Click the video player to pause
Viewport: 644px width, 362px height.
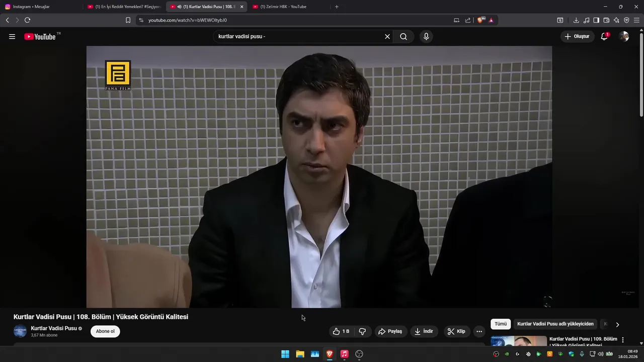pos(319,177)
